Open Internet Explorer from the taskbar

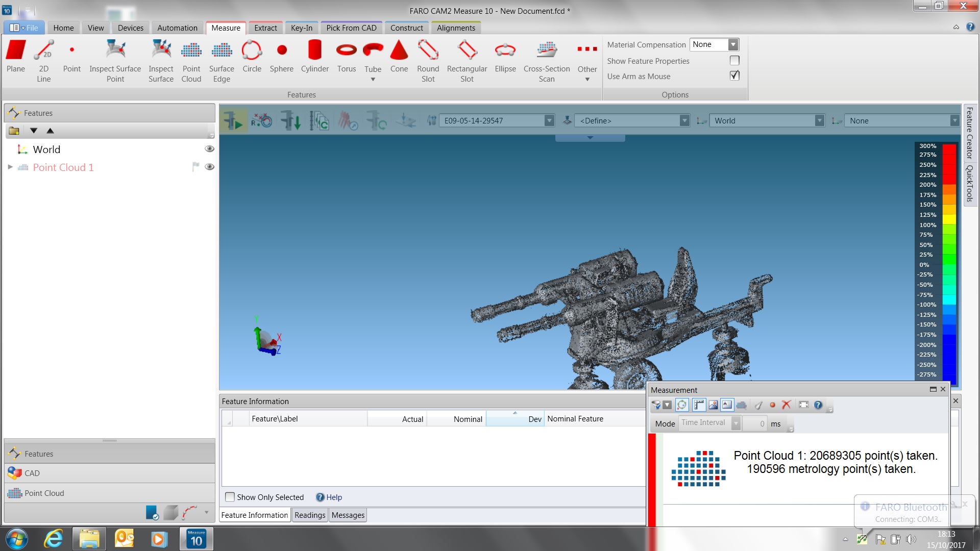(x=53, y=539)
